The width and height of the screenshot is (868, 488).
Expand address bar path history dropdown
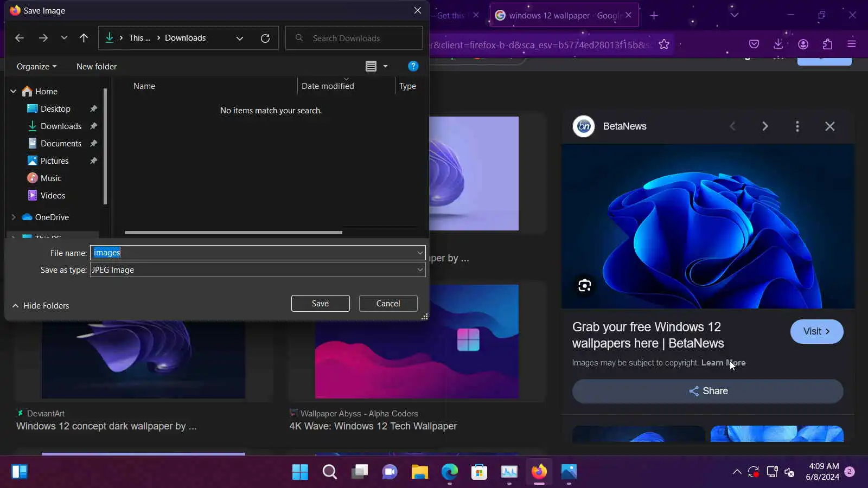click(x=240, y=38)
